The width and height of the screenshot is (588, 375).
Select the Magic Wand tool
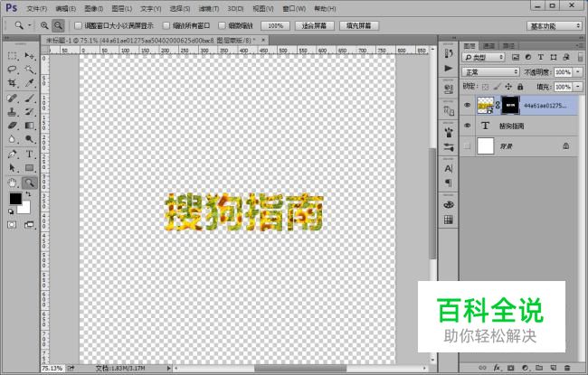click(x=29, y=70)
